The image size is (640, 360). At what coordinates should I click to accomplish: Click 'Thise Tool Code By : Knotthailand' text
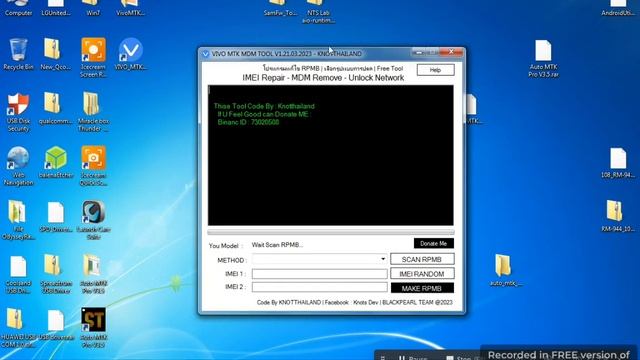tap(264, 106)
